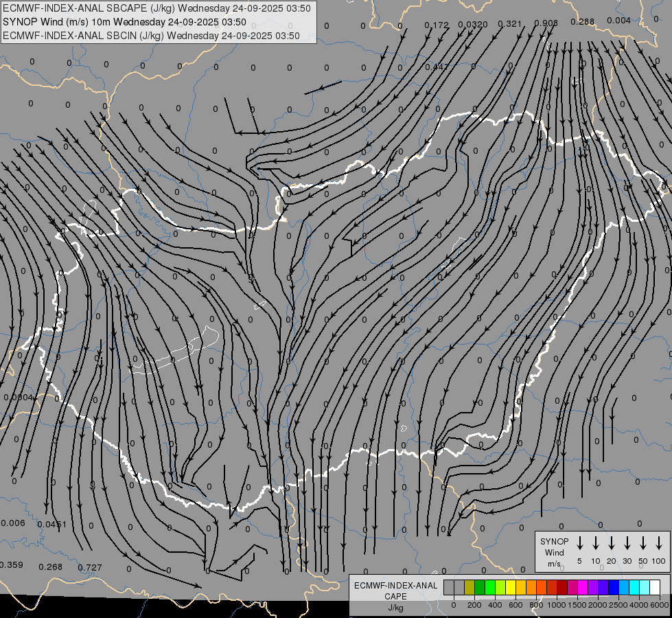Pick the dark red CAPE swatch
The height and width of the screenshot is (618, 672).
pos(562,587)
